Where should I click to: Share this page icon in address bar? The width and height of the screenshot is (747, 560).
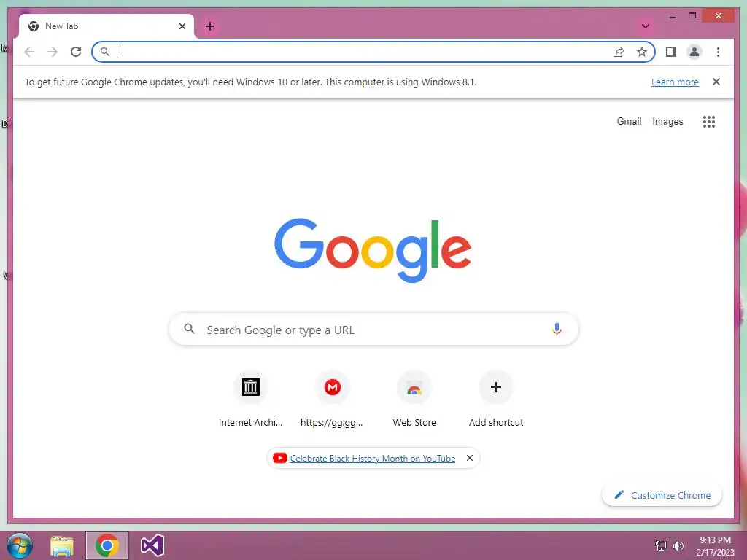(619, 52)
